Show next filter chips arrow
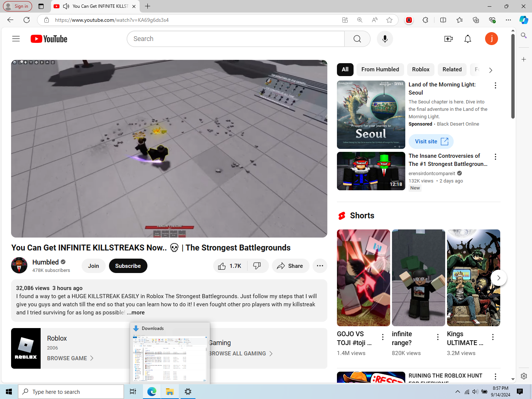The height and width of the screenshot is (399, 532). (x=491, y=70)
